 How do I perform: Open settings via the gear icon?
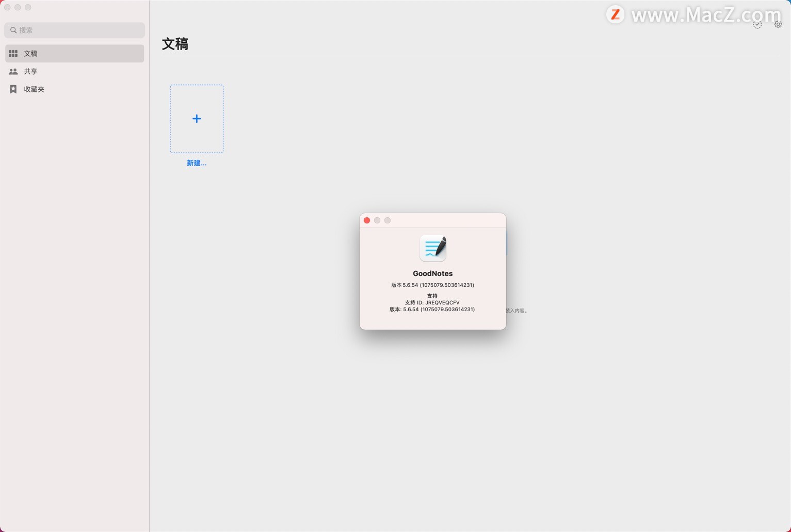click(x=778, y=24)
